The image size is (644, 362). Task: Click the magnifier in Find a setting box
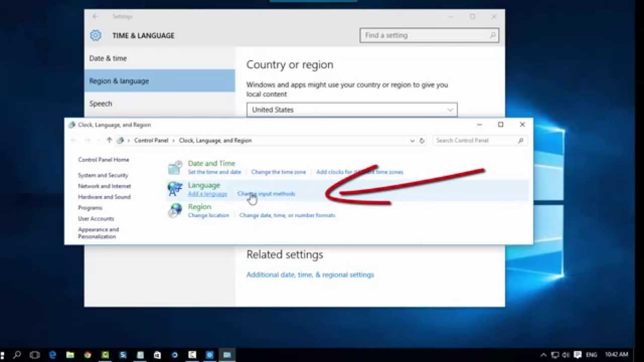coord(493,35)
